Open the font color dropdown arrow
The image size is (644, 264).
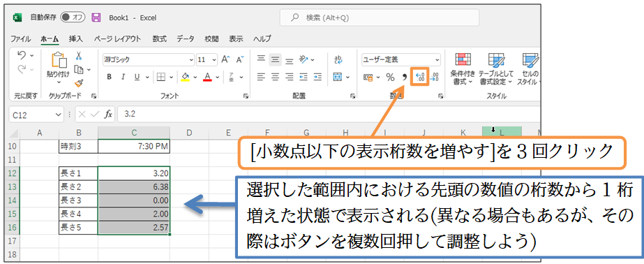(218, 77)
